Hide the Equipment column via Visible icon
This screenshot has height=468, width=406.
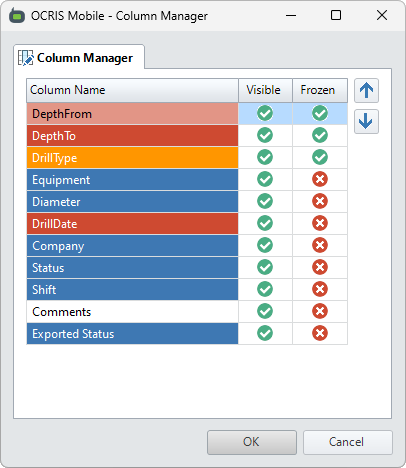click(265, 179)
